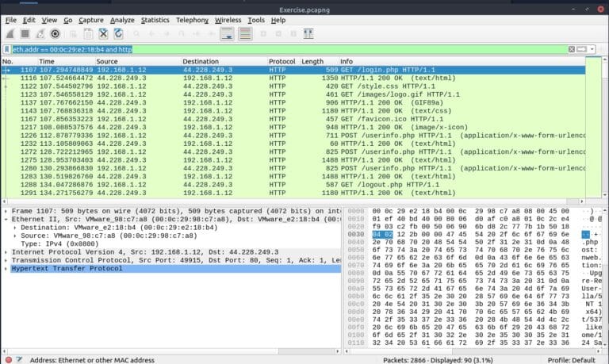Restart the current capture
The height and width of the screenshot is (364, 609).
coord(40,34)
